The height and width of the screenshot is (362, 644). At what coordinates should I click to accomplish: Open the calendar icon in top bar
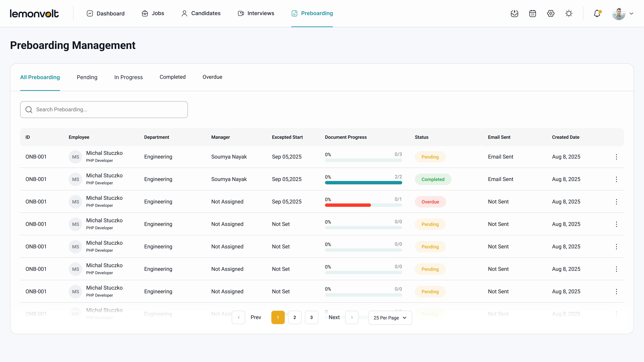(x=532, y=13)
